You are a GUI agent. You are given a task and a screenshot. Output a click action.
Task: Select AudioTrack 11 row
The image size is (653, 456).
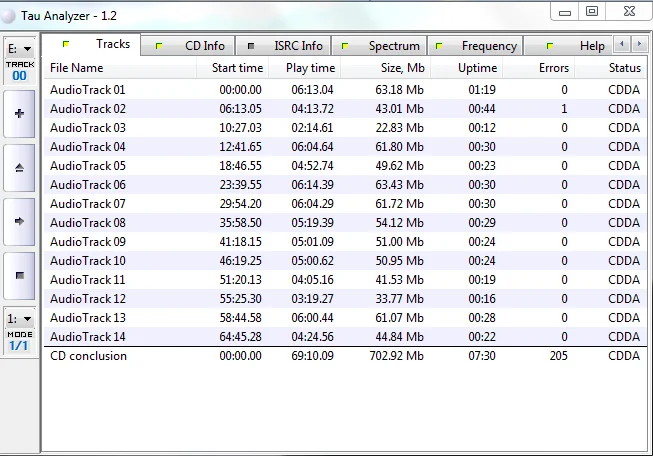345,280
